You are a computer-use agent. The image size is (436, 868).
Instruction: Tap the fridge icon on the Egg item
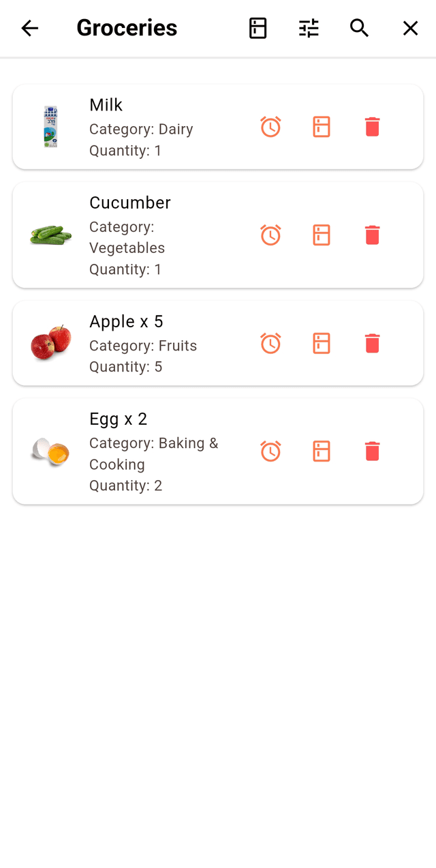[321, 451]
